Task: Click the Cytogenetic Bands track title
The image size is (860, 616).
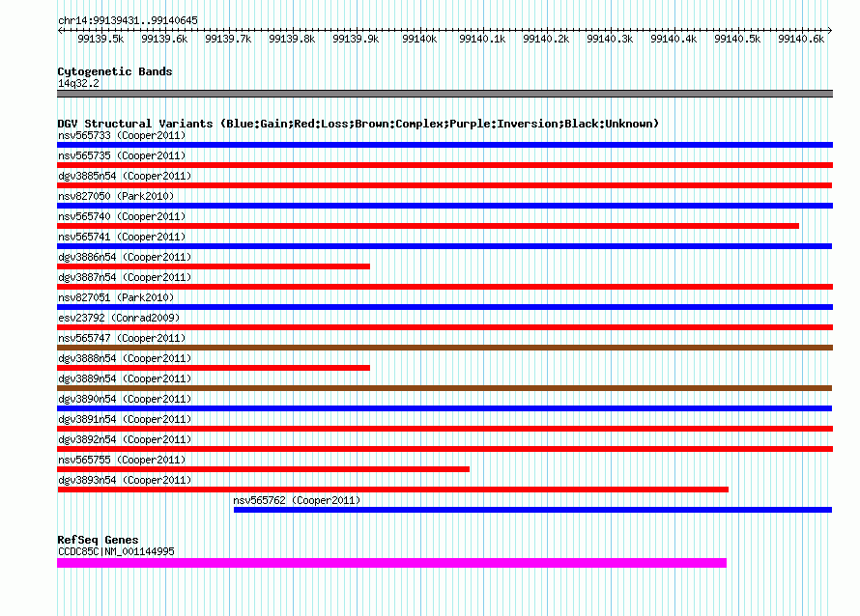Action: coord(115,71)
